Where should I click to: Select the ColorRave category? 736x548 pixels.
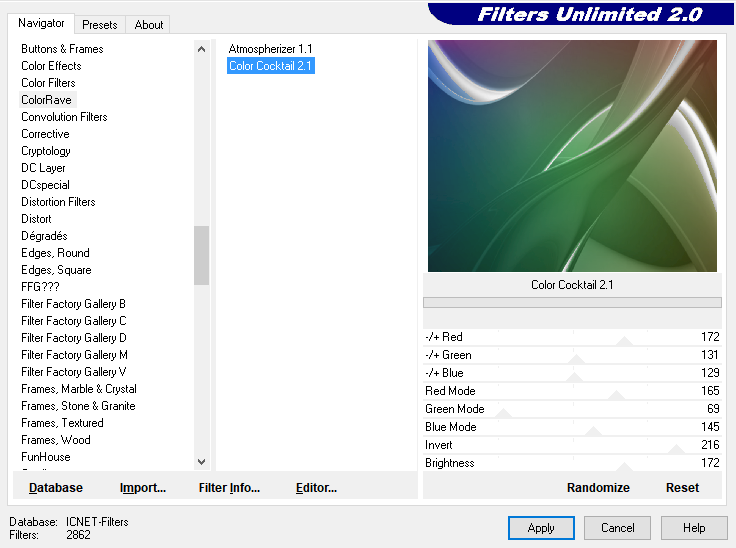46,100
